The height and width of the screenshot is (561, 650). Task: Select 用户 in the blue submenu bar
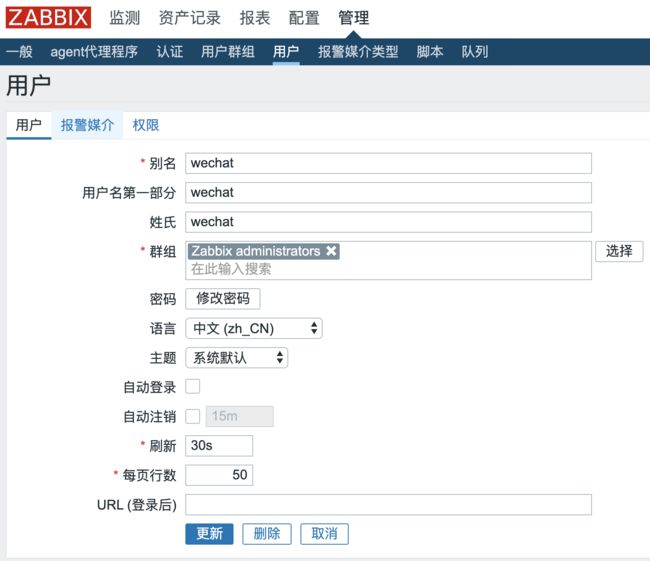click(286, 52)
